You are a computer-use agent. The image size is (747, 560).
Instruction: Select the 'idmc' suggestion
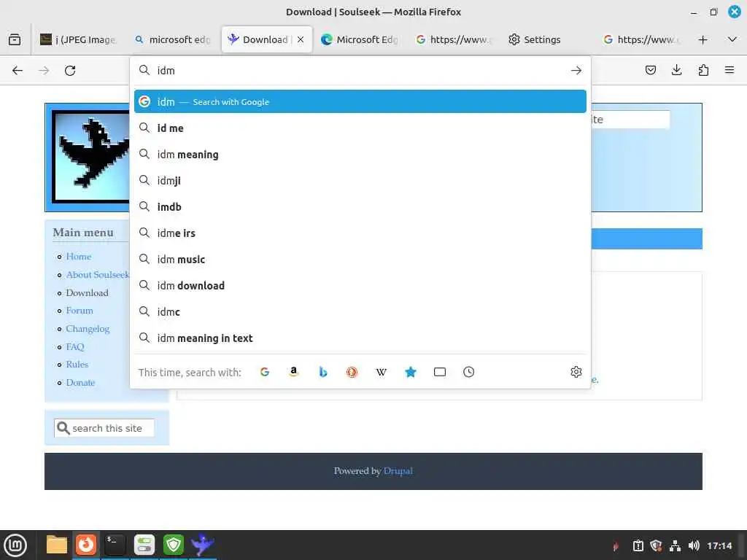point(360,311)
